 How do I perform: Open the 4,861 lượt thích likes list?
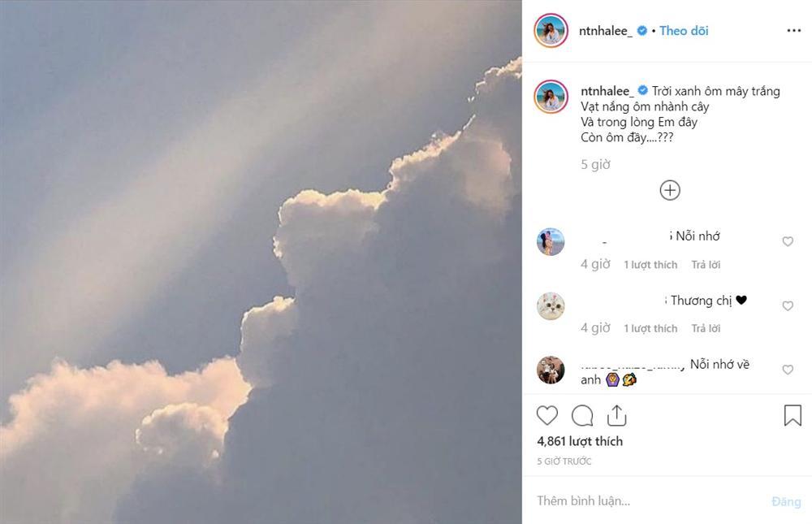click(580, 441)
